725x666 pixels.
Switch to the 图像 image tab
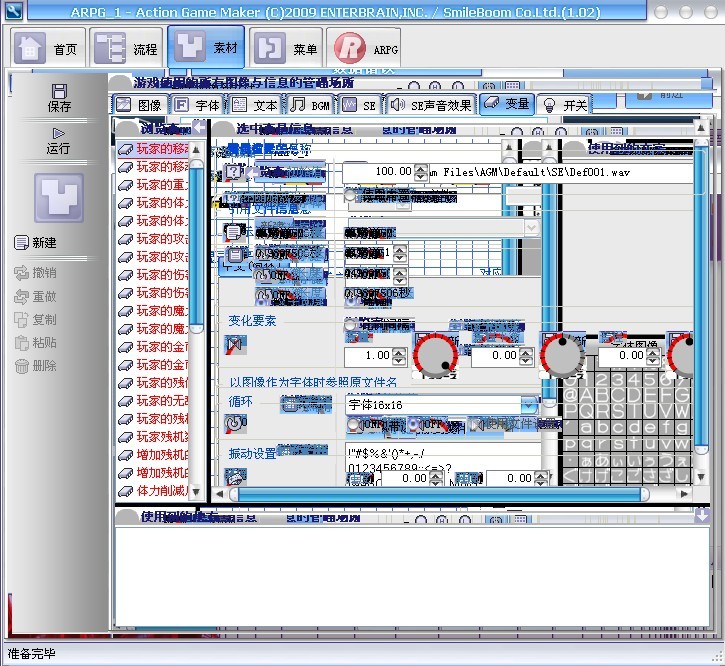click(138, 104)
